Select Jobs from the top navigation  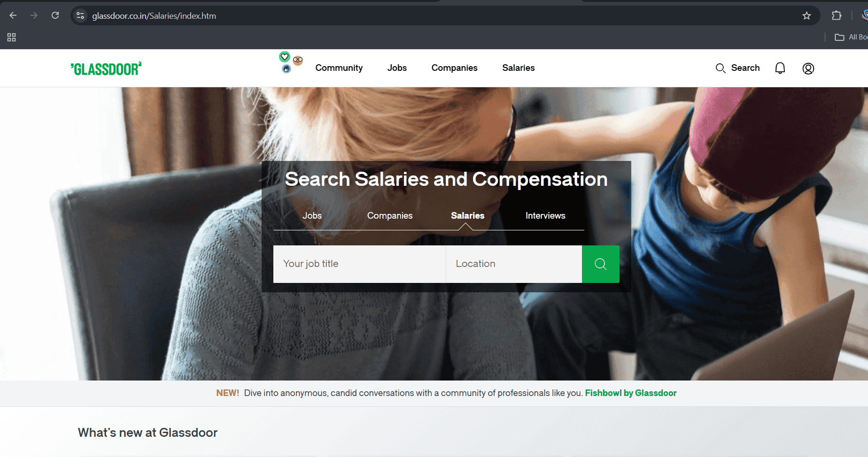coord(397,68)
